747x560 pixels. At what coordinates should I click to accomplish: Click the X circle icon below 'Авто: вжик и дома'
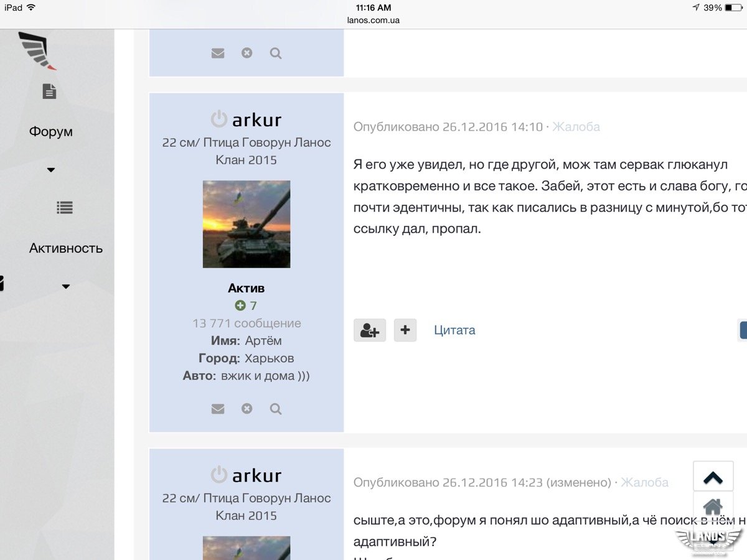point(247,409)
